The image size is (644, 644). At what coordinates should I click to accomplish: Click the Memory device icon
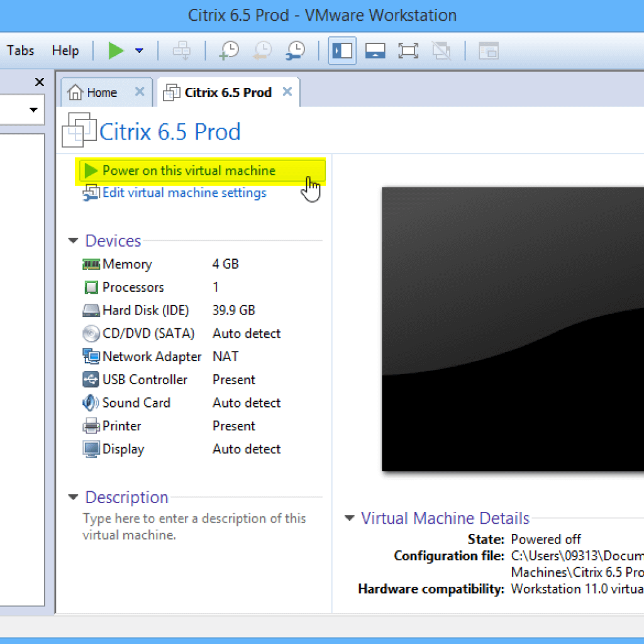pos(90,264)
